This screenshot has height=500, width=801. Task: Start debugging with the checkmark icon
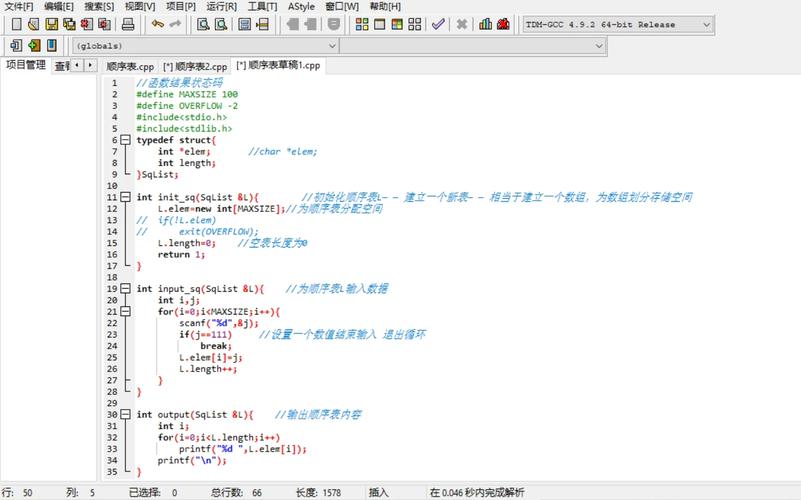click(438, 24)
